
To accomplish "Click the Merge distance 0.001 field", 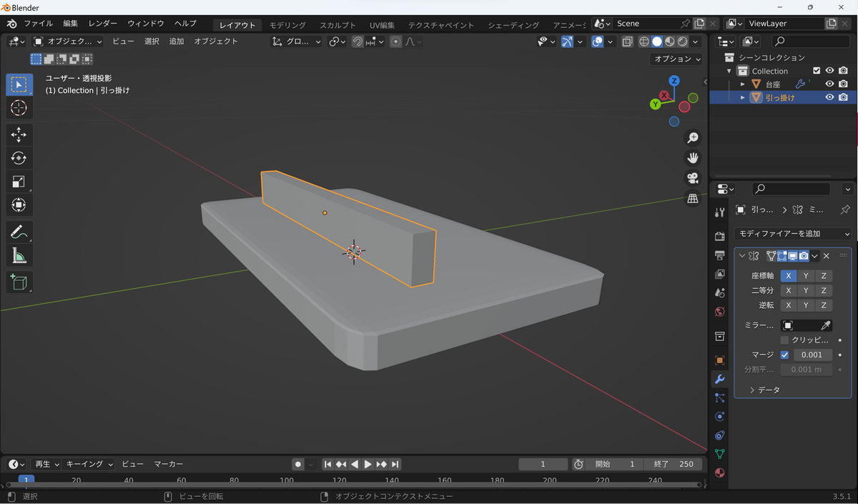I will tap(812, 355).
